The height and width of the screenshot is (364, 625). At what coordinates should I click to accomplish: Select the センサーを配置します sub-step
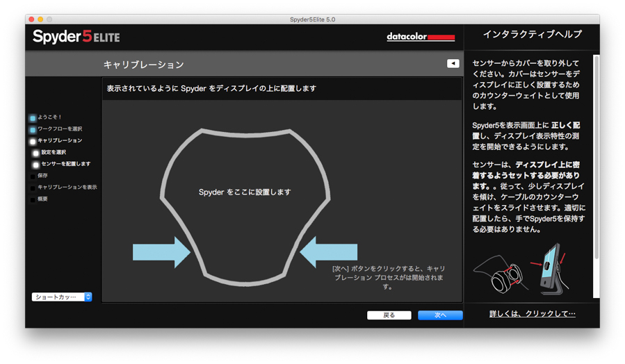62,164
